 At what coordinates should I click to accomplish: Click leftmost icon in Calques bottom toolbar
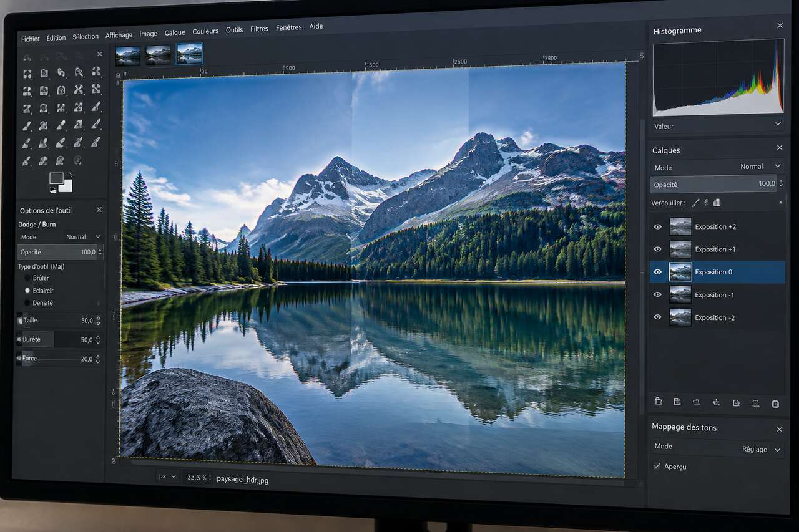[x=658, y=402]
